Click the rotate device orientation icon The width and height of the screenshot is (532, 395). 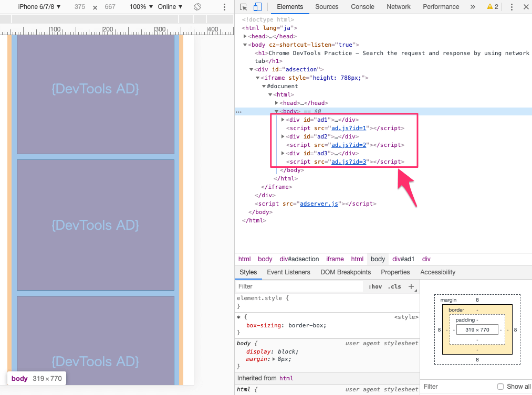197,7
